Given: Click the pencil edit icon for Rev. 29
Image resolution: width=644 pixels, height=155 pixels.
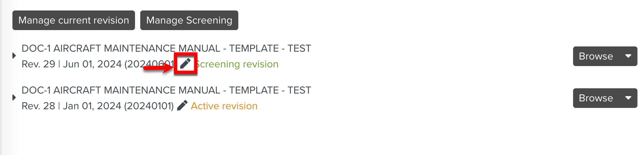Looking at the screenshot, I should point(185,63).
